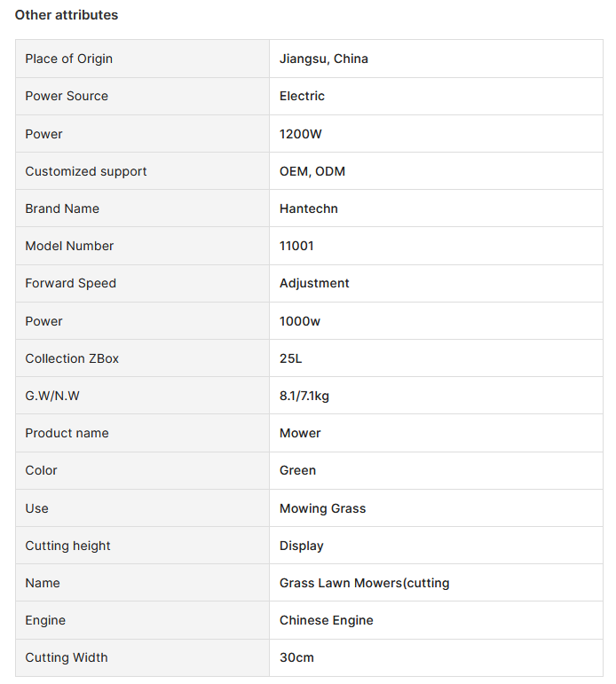Click the "Jiangsu, China" value
This screenshot has width=616, height=684.
pyautogui.click(x=324, y=59)
